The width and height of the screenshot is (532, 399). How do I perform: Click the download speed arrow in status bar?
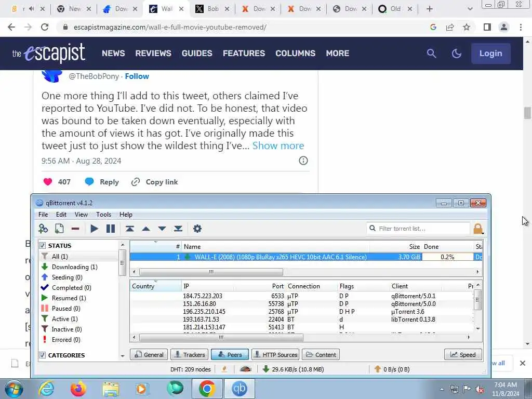pyautogui.click(x=266, y=369)
